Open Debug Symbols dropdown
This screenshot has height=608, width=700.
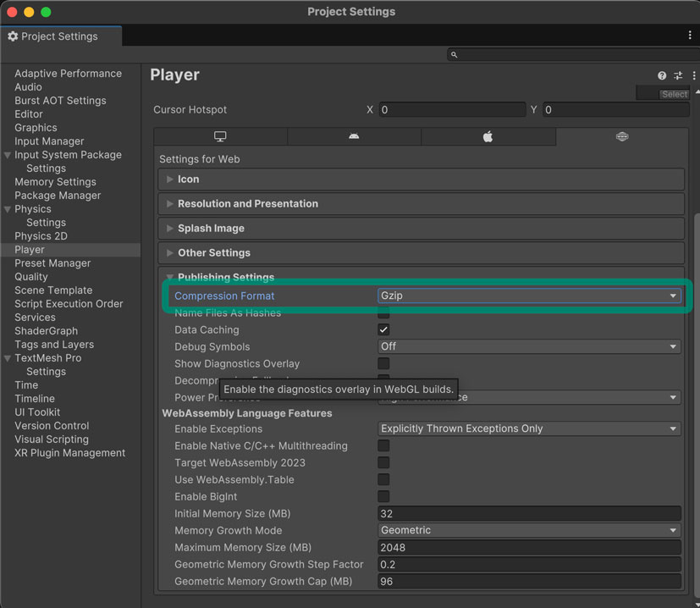[529, 346]
